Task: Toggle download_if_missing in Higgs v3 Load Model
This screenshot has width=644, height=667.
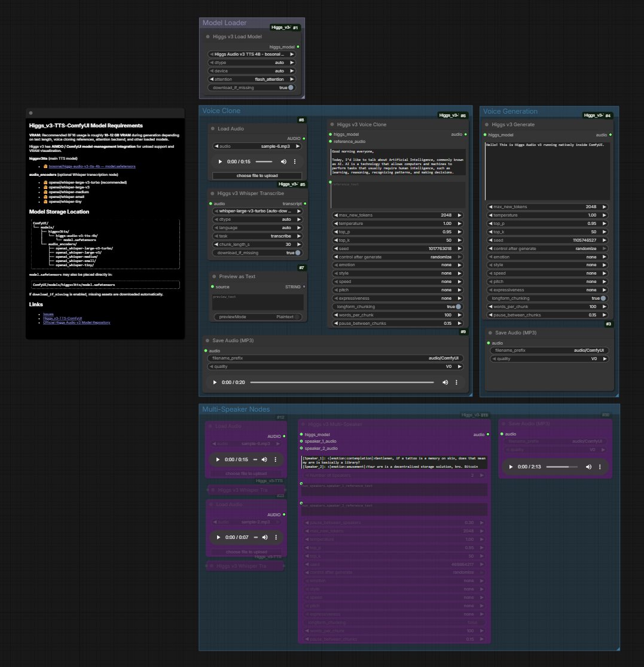Action: pos(251,87)
